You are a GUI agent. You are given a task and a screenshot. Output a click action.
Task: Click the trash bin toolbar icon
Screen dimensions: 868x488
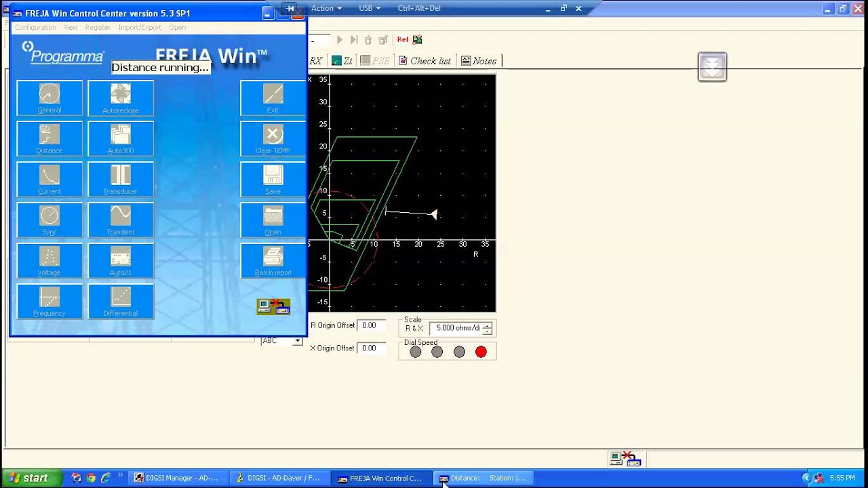tap(368, 40)
